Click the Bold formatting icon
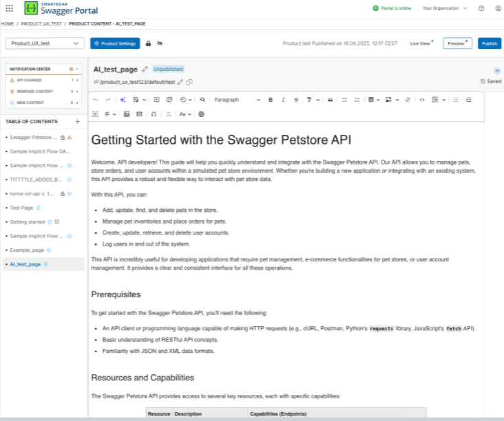 pyautogui.click(x=271, y=100)
